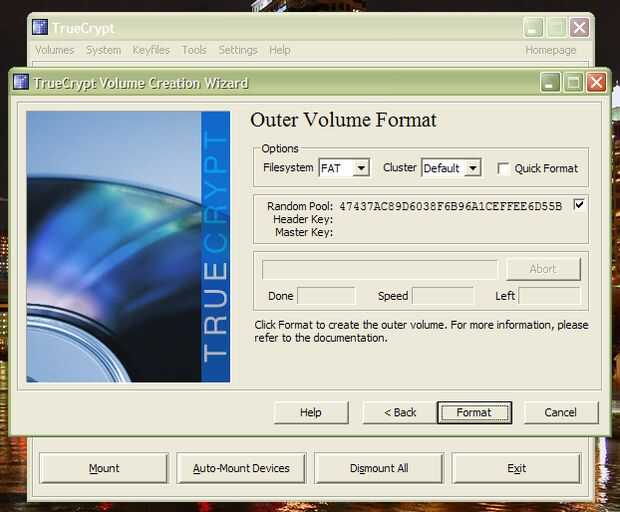Click the Format button
This screenshot has height=512, width=620.
(x=474, y=412)
